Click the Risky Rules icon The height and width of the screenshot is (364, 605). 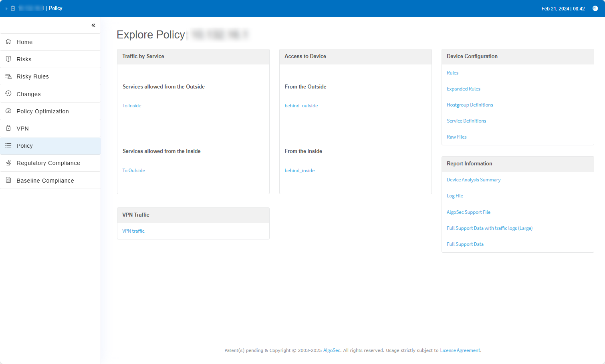(8, 76)
